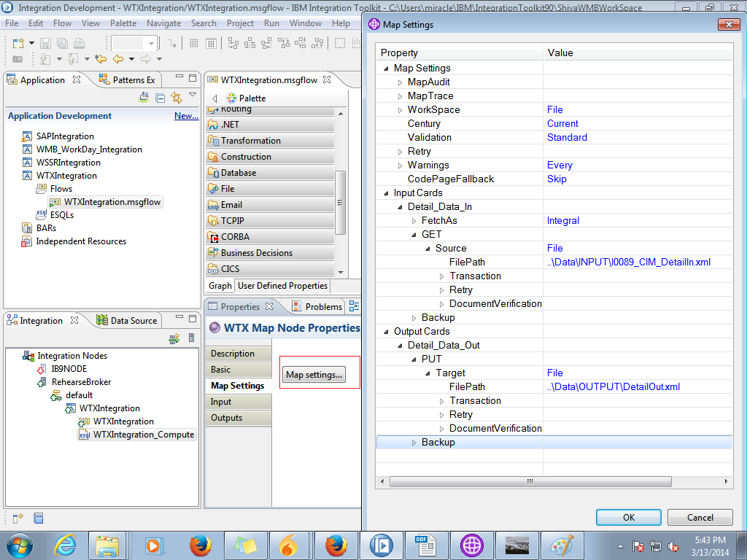Viewport: 747px width, 560px height.
Task: Open the Flow menu
Action: 62,23
